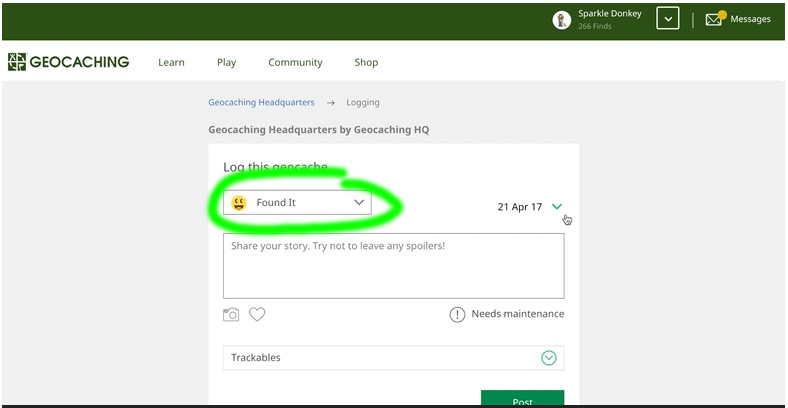The width and height of the screenshot is (788, 408).
Task: Click the Trackables label
Action: pos(256,358)
